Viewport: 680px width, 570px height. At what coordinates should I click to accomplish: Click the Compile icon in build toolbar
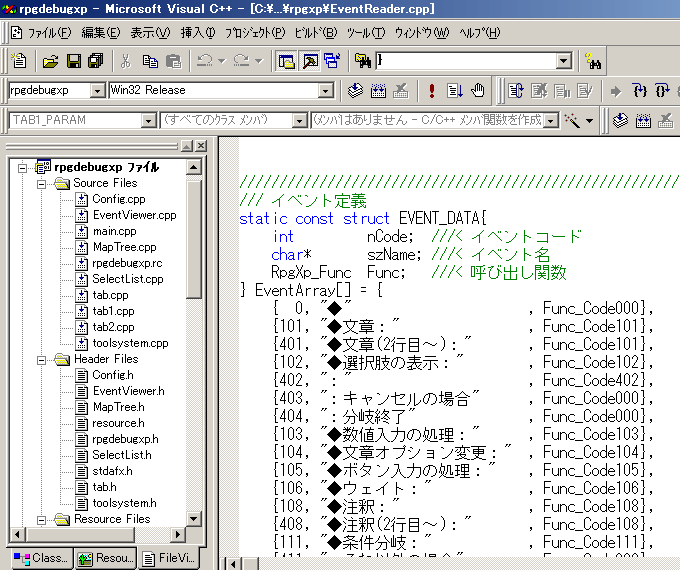(x=355, y=91)
